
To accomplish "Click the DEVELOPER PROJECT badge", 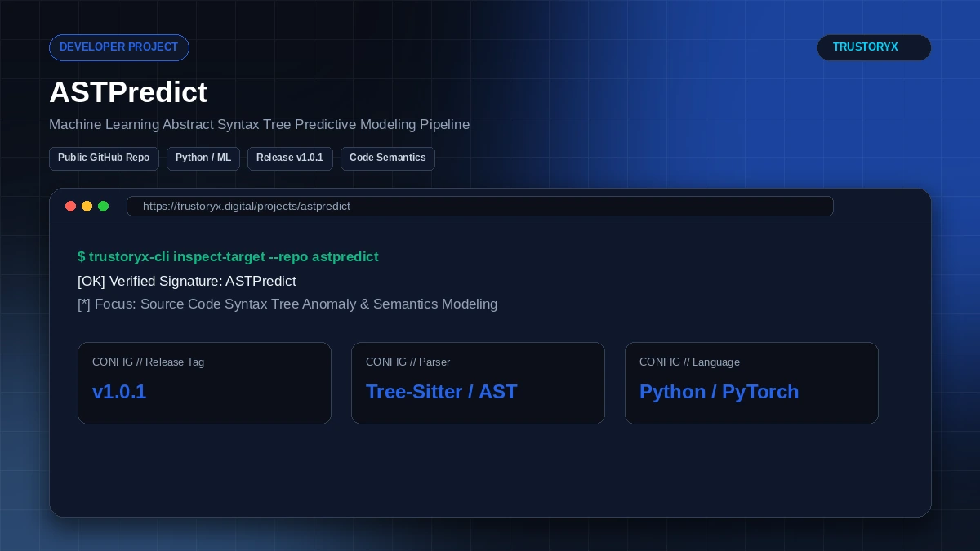I will click(119, 47).
